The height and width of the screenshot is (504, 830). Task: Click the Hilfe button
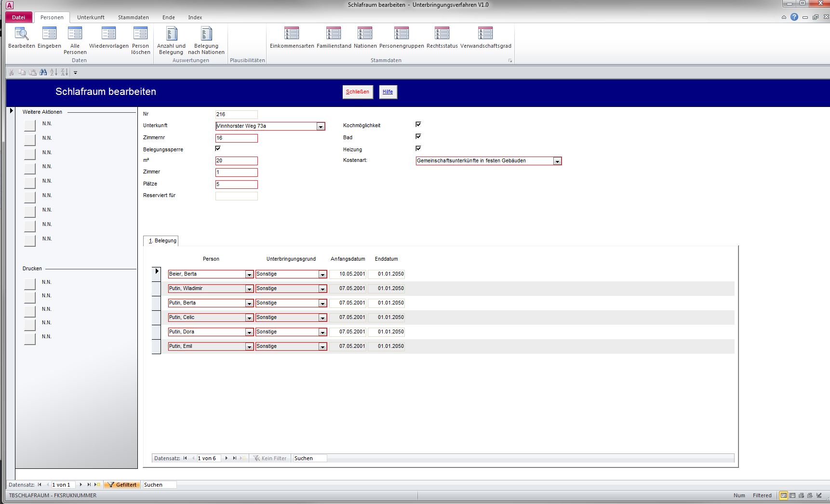click(x=388, y=92)
